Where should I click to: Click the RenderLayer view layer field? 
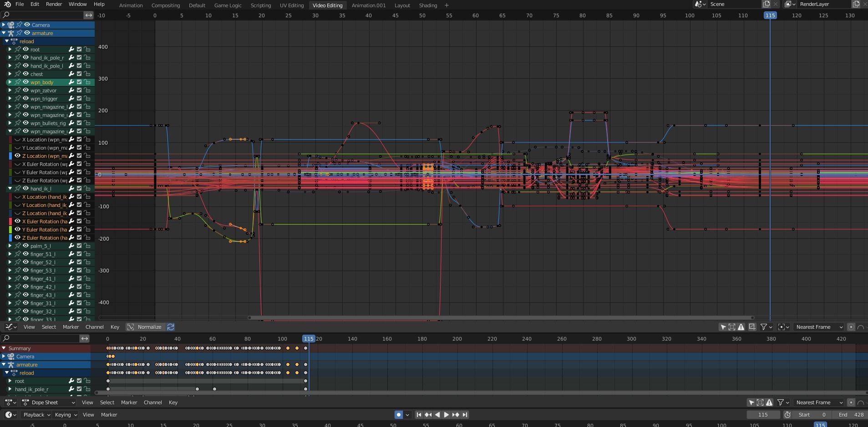pos(823,4)
